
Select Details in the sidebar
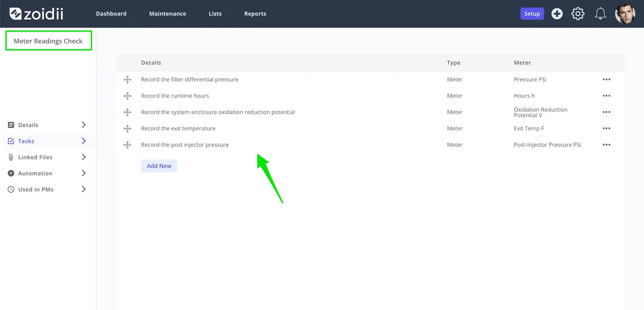pyautogui.click(x=28, y=125)
